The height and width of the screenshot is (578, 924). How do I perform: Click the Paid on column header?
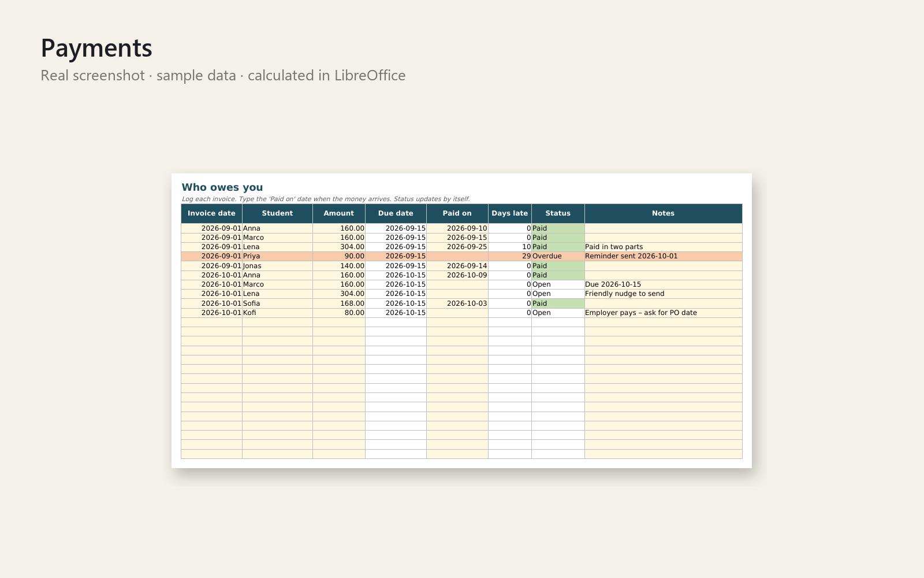coord(457,213)
